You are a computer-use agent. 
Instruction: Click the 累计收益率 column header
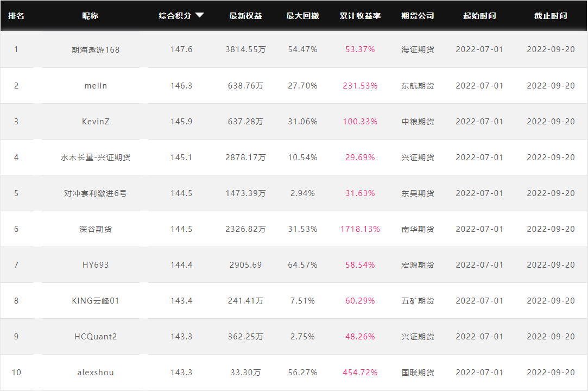[360, 16]
